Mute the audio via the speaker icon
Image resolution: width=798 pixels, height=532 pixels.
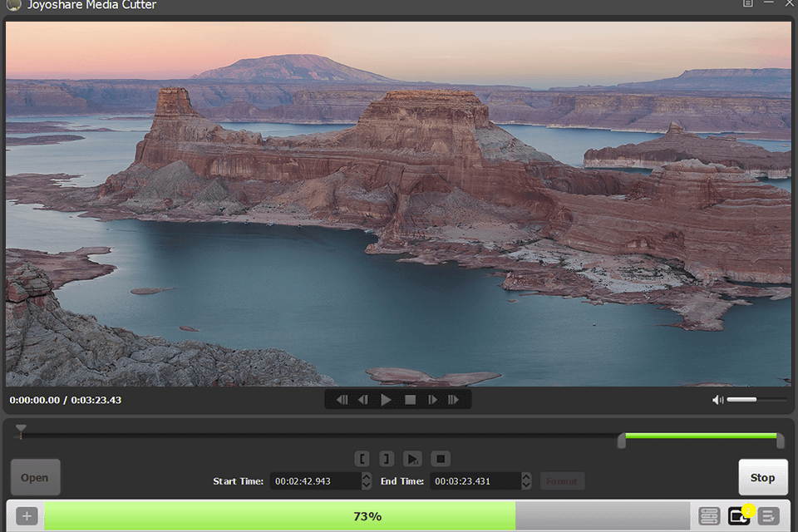click(x=716, y=400)
